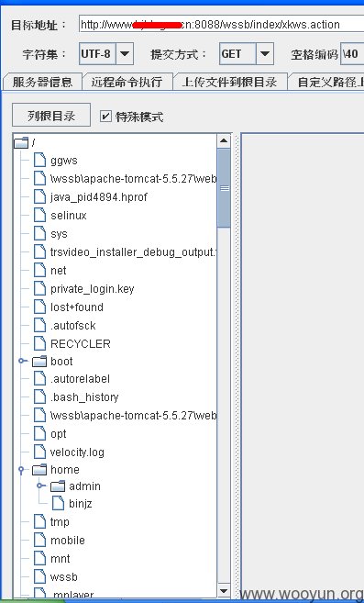Image resolution: width=364 pixels, height=603 pixels.
Task: Switch to the 自定义路径 tab
Action: [x=326, y=82]
